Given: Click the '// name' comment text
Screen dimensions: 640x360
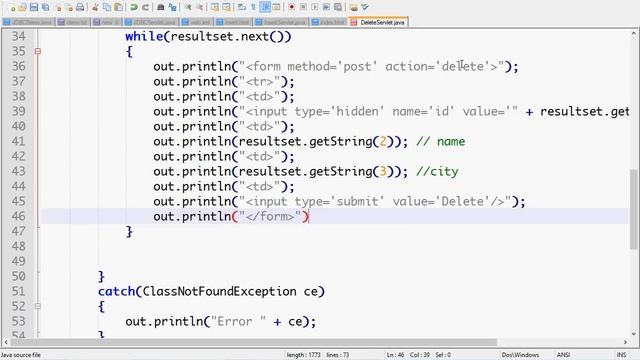Looking at the screenshot, I should click(x=440, y=142).
